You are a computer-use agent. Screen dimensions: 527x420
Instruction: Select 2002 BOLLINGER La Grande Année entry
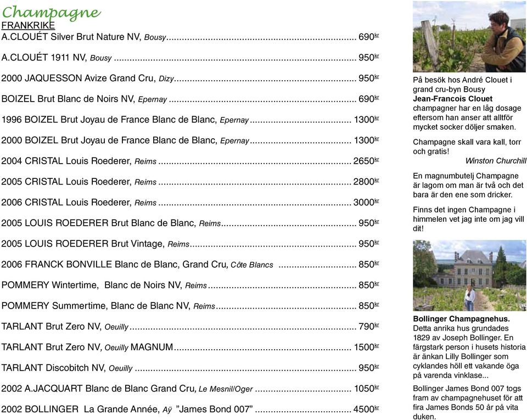pyautogui.click(x=190, y=409)
